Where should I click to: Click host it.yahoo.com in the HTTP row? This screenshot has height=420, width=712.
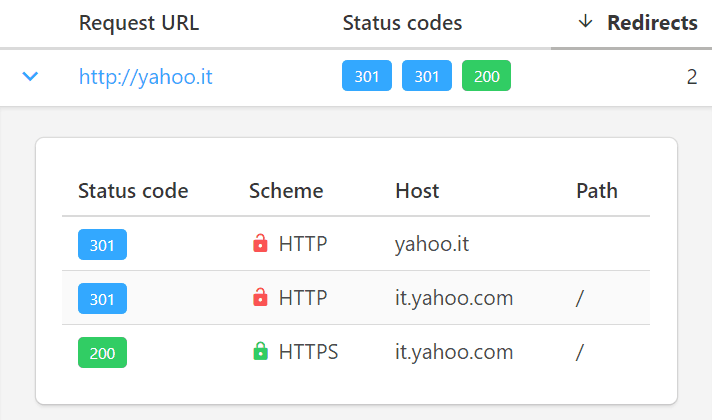coord(454,298)
